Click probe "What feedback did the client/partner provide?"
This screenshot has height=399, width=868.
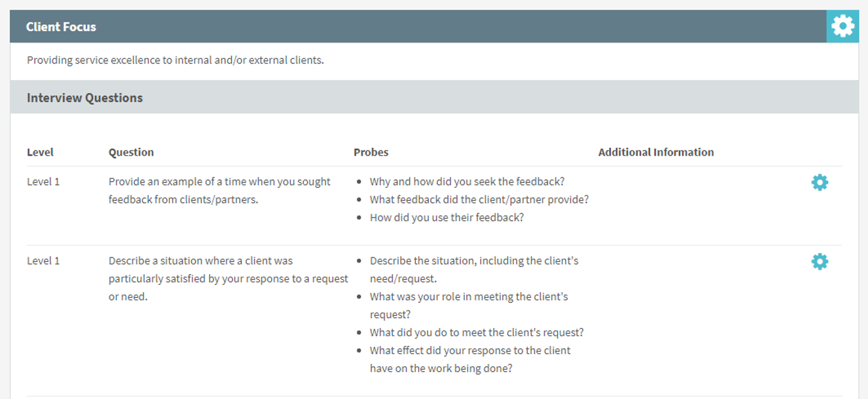point(479,200)
